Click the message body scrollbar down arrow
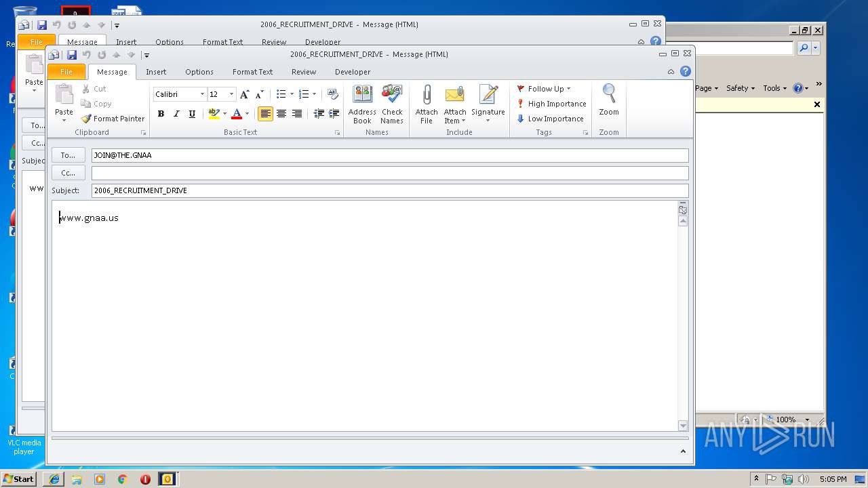 click(683, 426)
